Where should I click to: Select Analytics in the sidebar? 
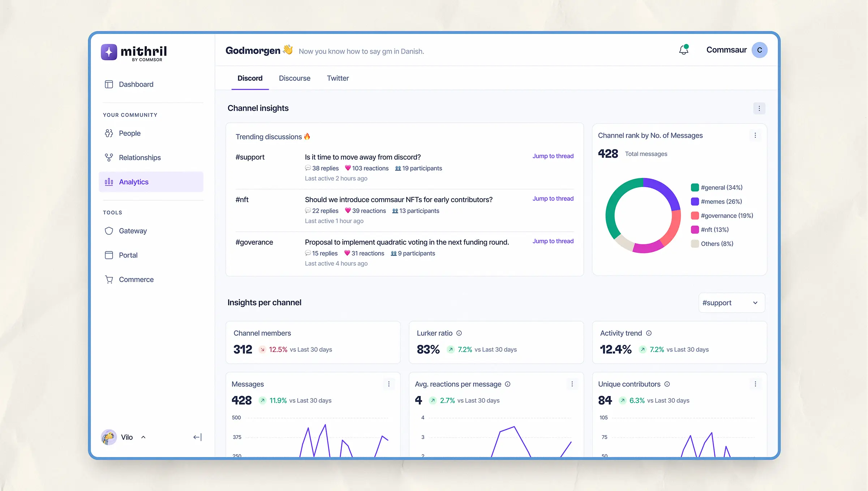click(151, 182)
